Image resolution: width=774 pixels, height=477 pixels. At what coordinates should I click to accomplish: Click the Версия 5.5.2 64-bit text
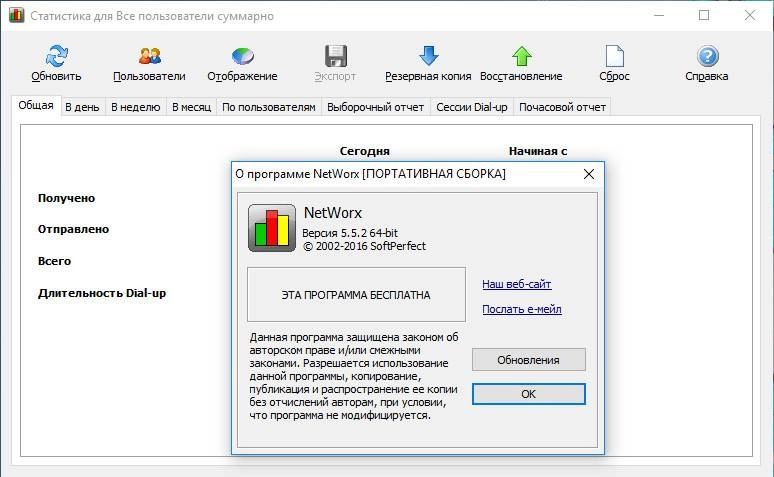[x=350, y=233]
